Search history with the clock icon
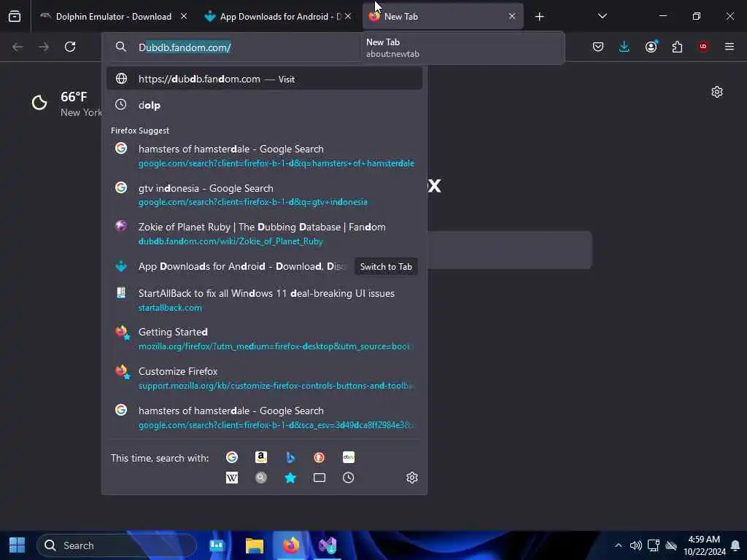 tap(348, 478)
